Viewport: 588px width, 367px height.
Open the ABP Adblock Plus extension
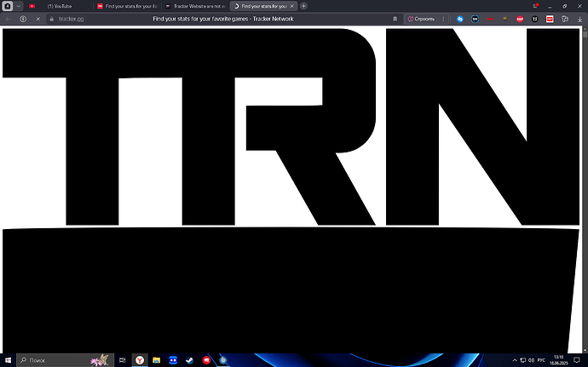point(520,19)
